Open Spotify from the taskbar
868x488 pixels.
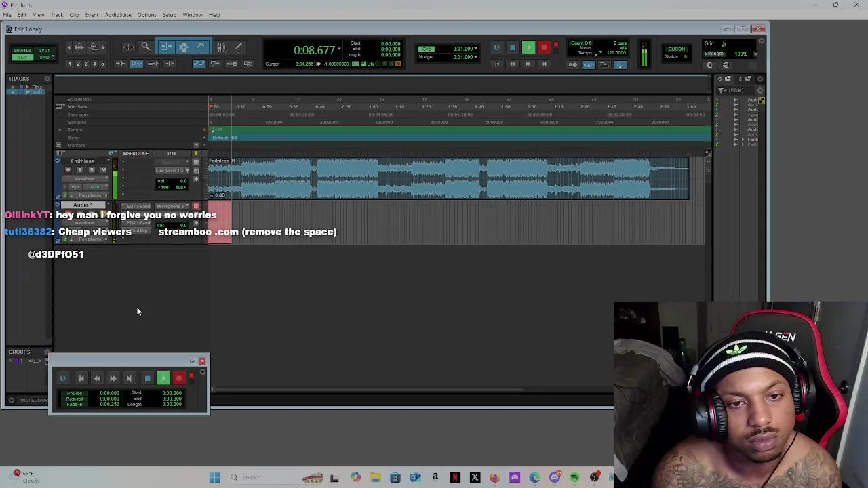click(x=574, y=477)
